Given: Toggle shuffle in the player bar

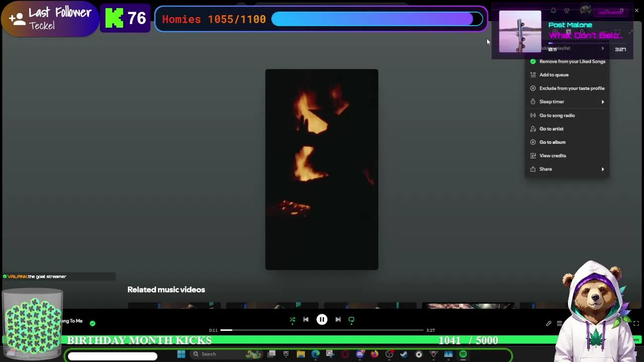Looking at the screenshot, I should tap(292, 320).
